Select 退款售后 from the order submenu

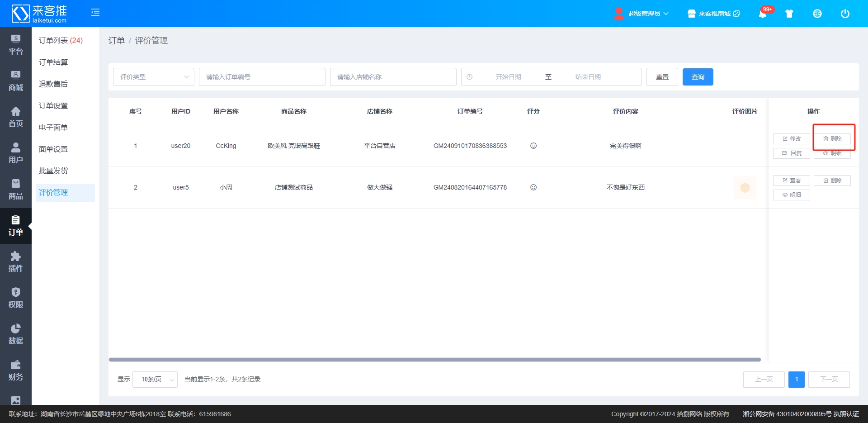(x=53, y=84)
